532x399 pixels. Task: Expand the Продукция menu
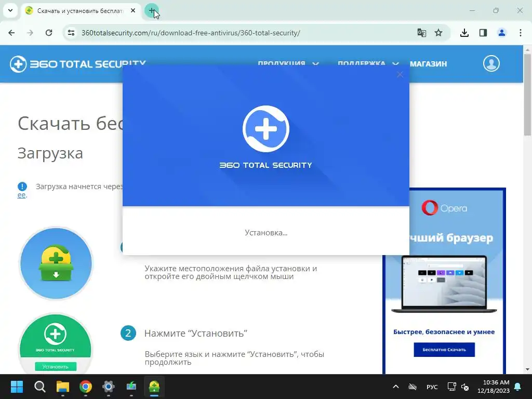288,64
